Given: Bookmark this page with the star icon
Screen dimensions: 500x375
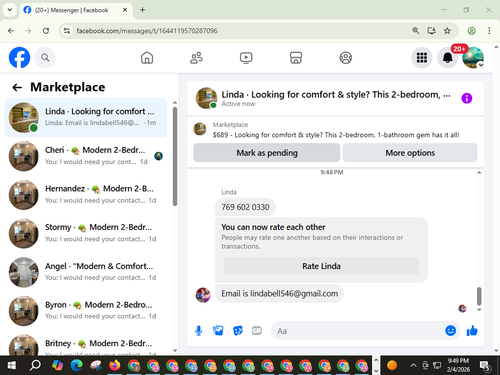Looking at the screenshot, I should click(447, 31).
